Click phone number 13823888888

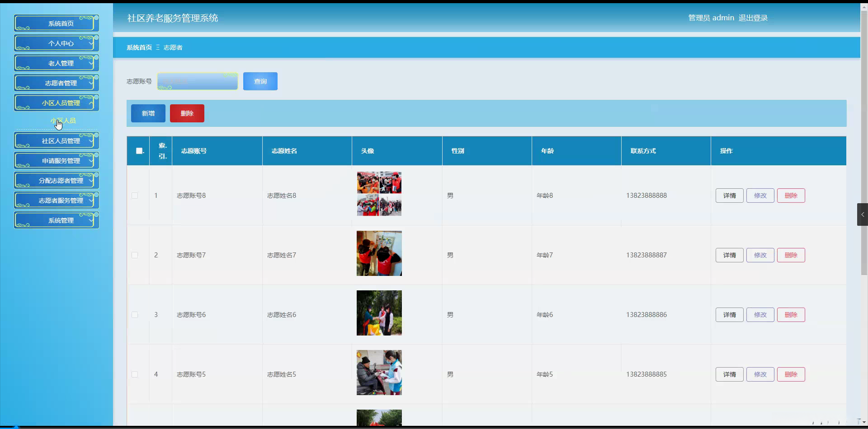pos(646,196)
